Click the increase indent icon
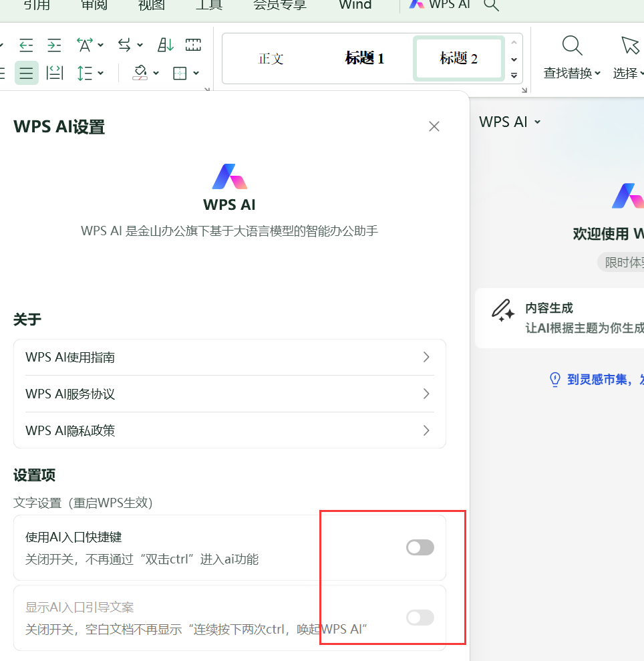Image resolution: width=644 pixels, height=661 pixels. 54,45
